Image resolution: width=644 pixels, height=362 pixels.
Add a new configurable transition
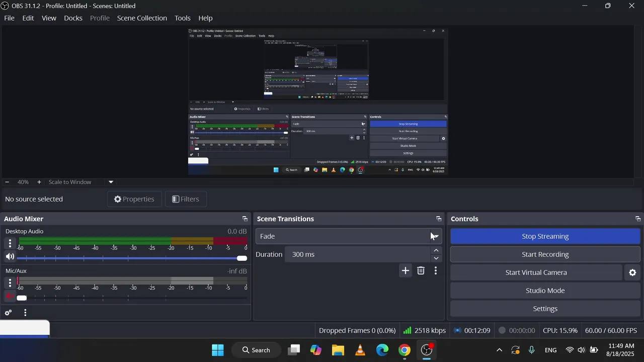tap(406, 270)
